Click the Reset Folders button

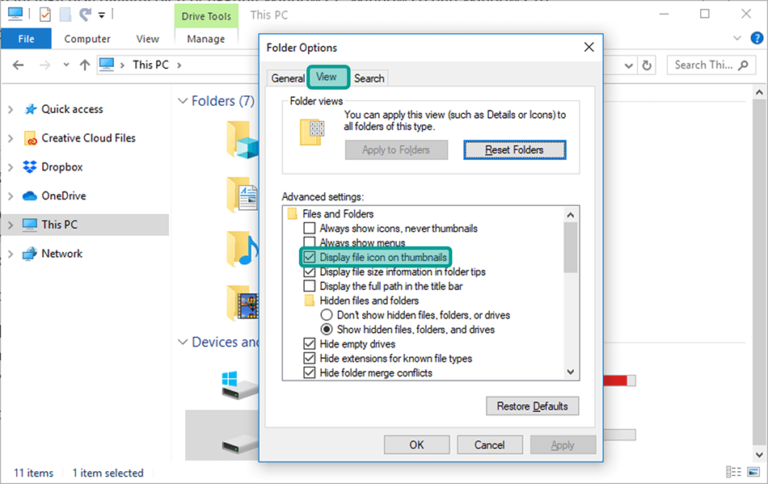pos(514,150)
